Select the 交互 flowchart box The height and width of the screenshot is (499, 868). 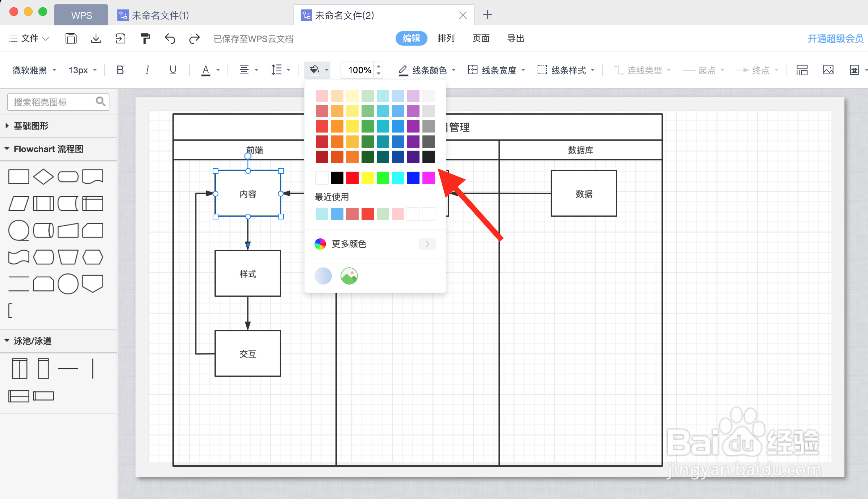[248, 353]
